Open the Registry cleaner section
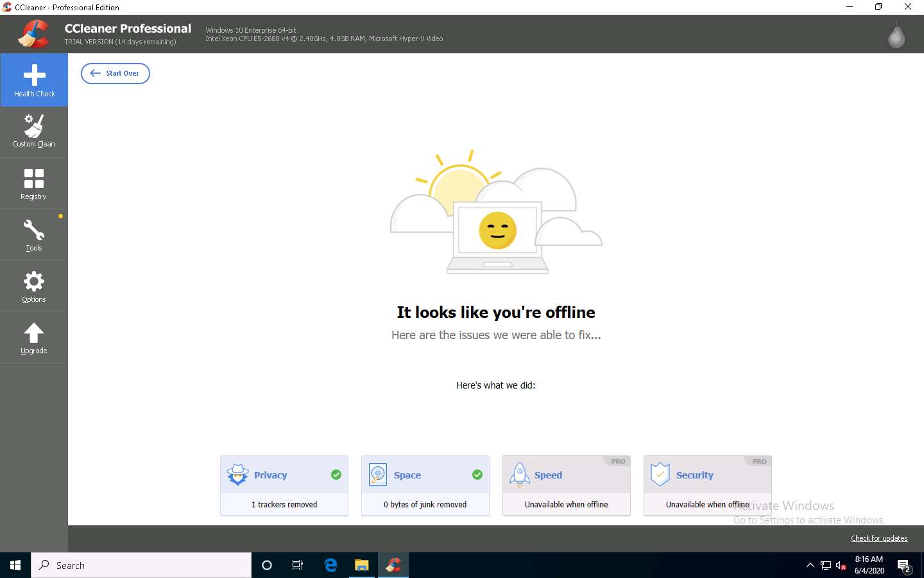Image resolution: width=924 pixels, height=578 pixels. [34, 184]
